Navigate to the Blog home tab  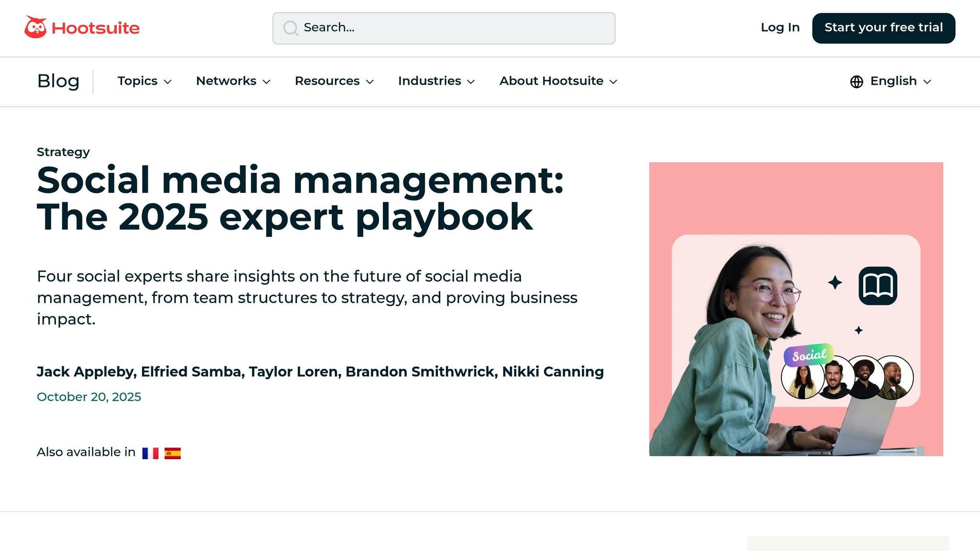tap(58, 81)
